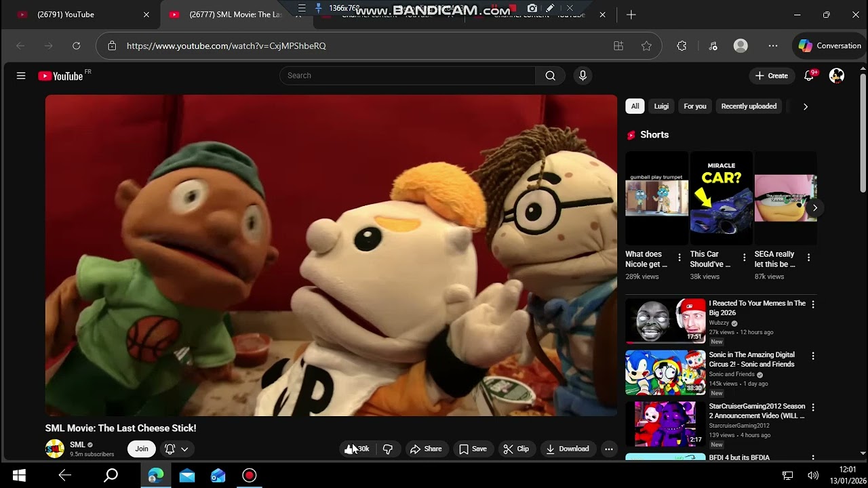Viewport: 868px width, 488px height.
Task: Click the video player to pause
Action: click(x=331, y=256)
